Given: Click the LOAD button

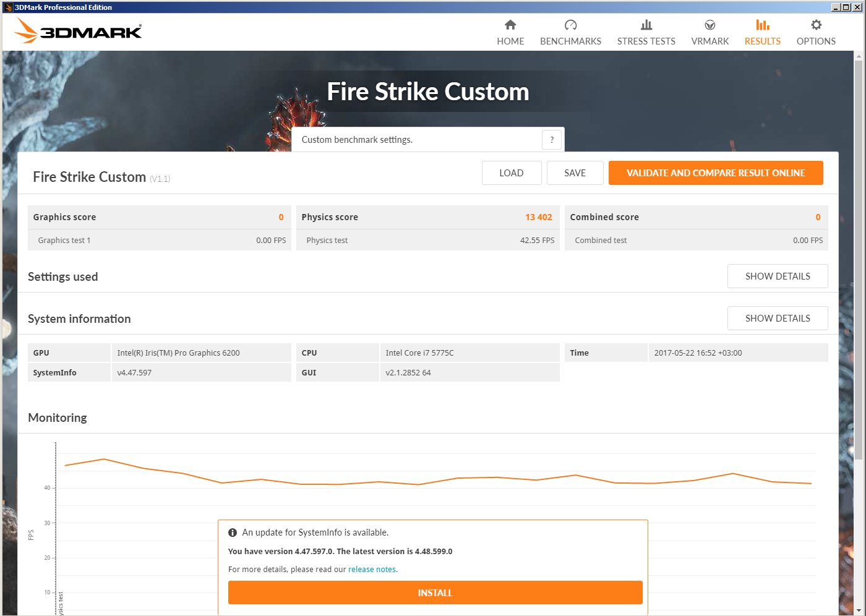Looking at the screenshot, I should click(x=512, y=173).
